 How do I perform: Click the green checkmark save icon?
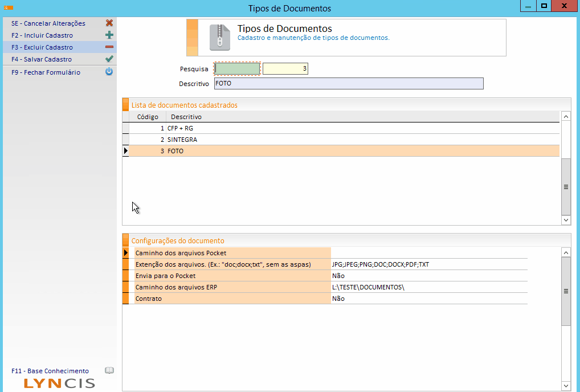pyautogui.click(x=109, y=59)
